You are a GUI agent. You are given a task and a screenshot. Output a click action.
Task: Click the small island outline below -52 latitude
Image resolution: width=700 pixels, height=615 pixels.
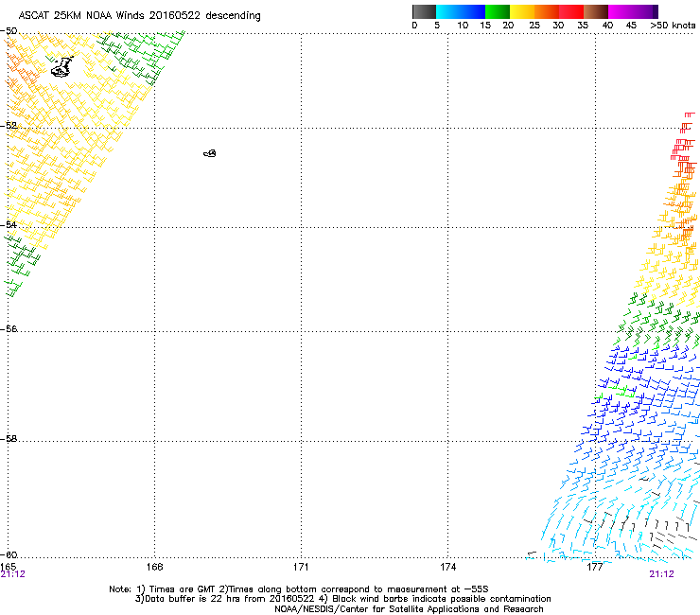(x=210, y=153)
